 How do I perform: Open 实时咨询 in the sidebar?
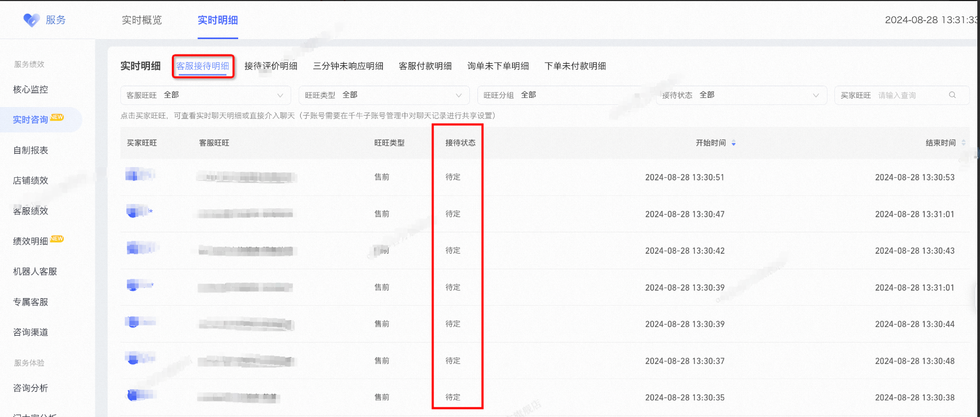[31, 120]
